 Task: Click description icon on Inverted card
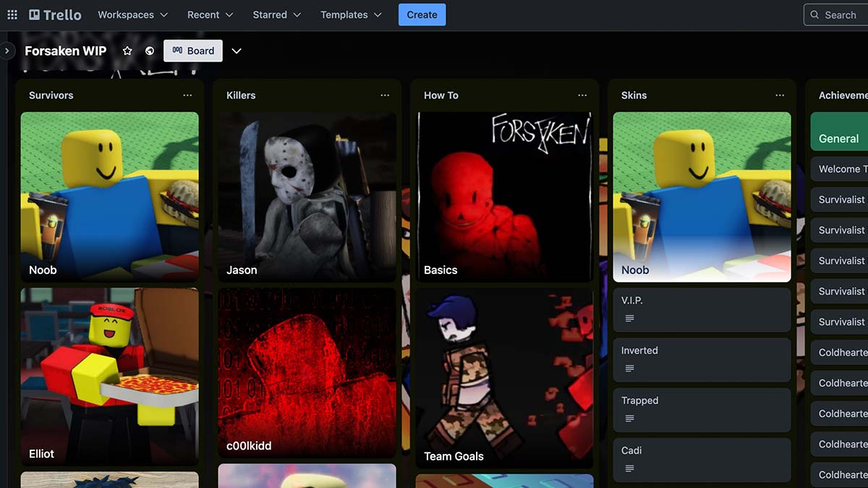(x=629, y=369)
